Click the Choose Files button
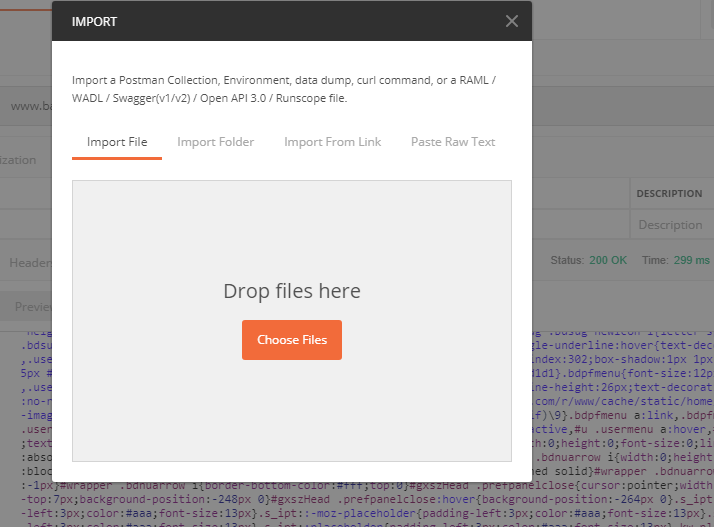The image size is (714, 527). click(x=292, y=340)
